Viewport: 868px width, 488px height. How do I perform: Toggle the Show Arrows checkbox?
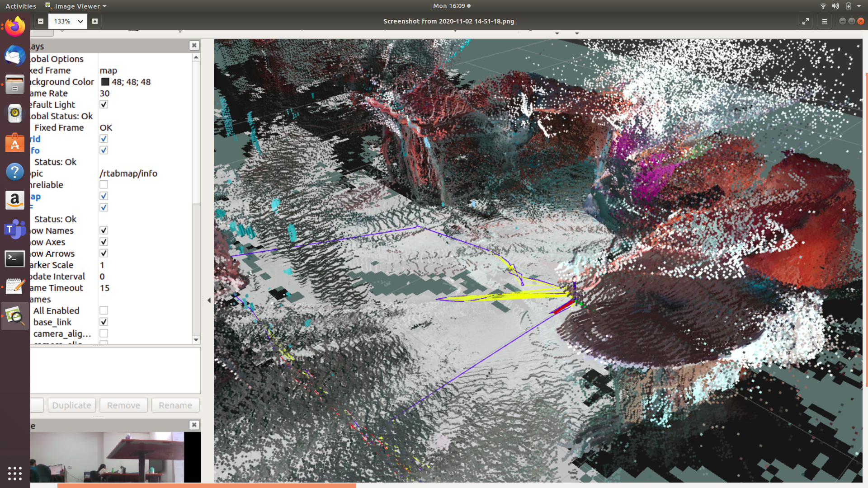104,253
